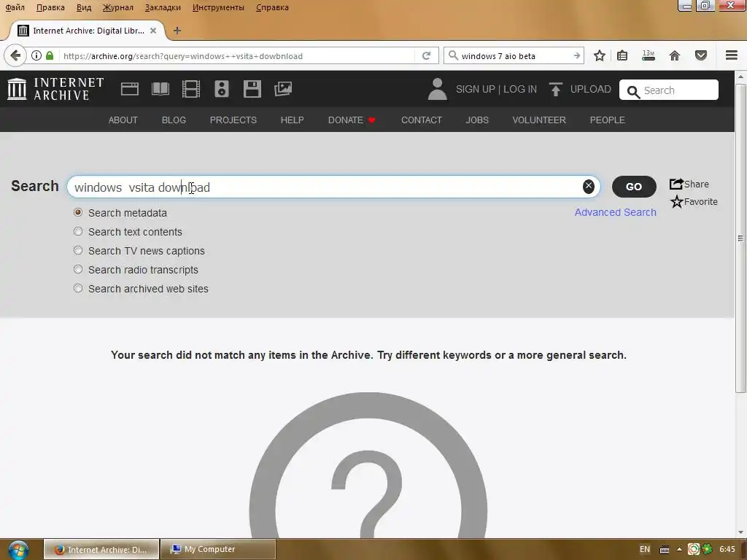Open the Правка menu
Image resolution: width=747 pixels, height=560 pixels.
pos(50,7)
